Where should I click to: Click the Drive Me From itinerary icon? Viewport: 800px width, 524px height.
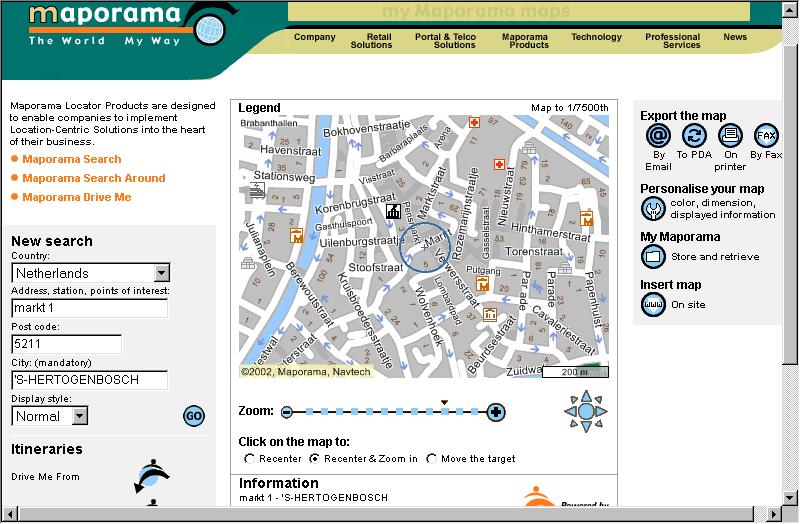[x=152, y=476]
